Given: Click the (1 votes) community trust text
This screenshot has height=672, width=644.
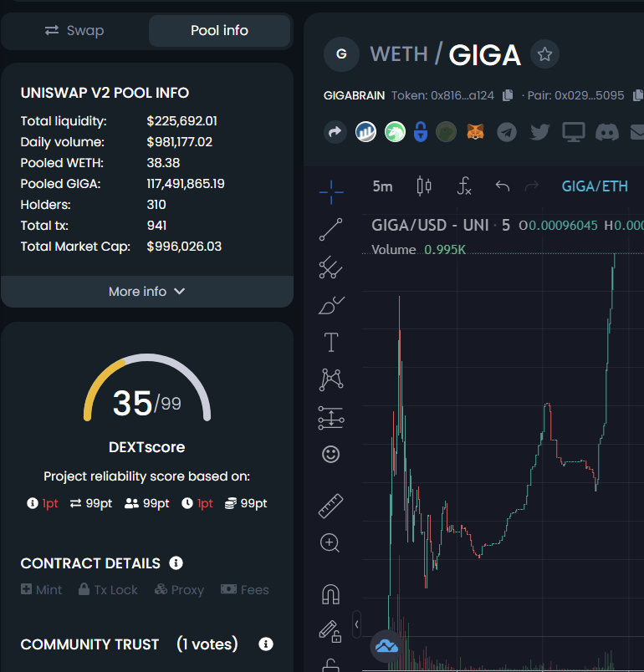Looking at the screenshot, I should pos(207,644).
